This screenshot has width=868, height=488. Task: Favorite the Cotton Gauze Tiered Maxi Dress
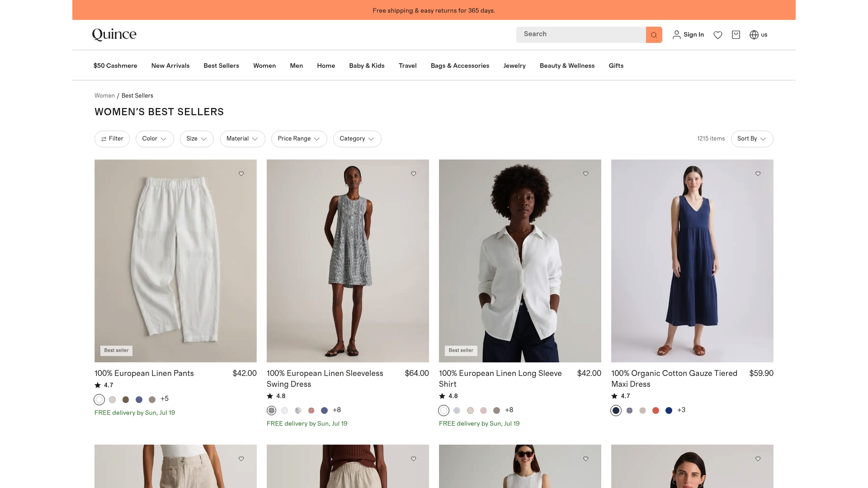point(758,174)
